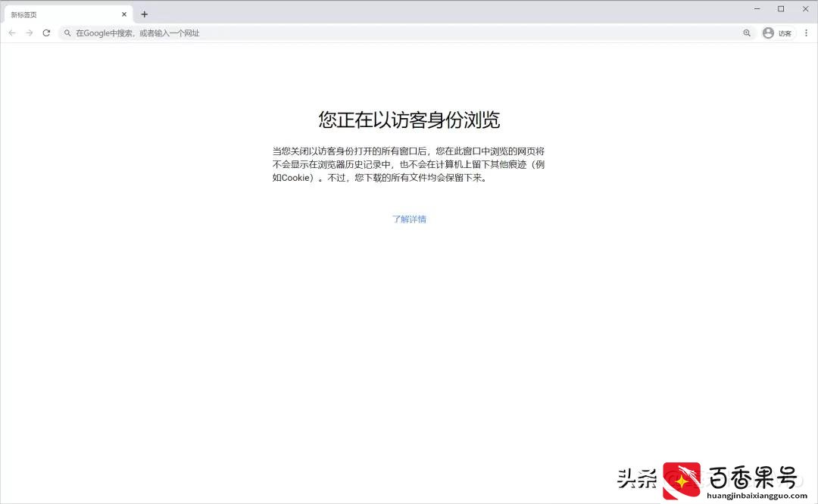Open the zoom icon in the address bar

coord(747,33)
